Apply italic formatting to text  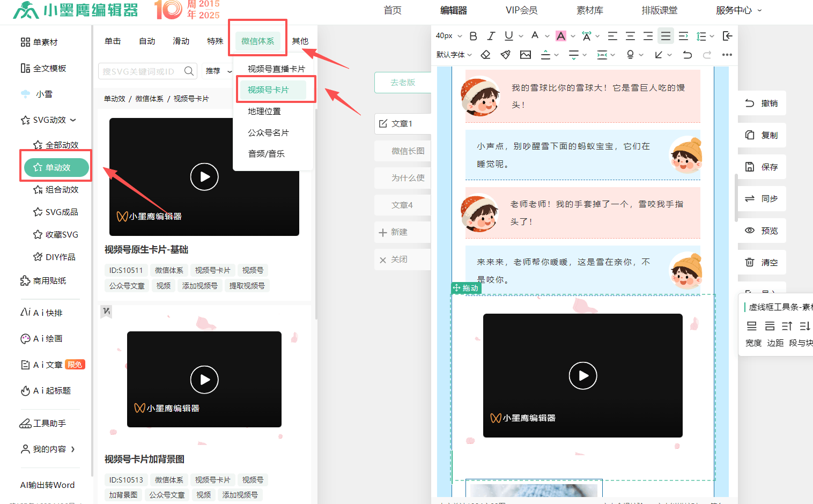(491, 36)
